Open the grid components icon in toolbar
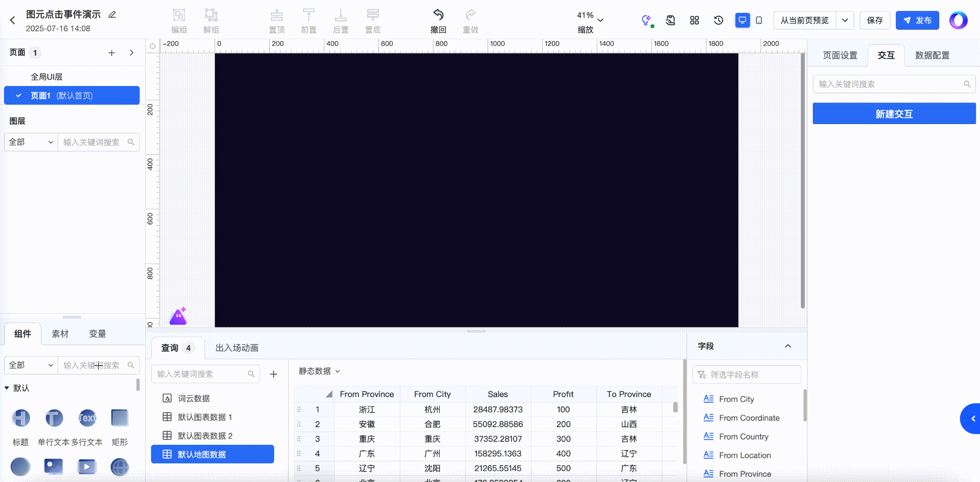This screenshot has height=482, width=980. 694,20
